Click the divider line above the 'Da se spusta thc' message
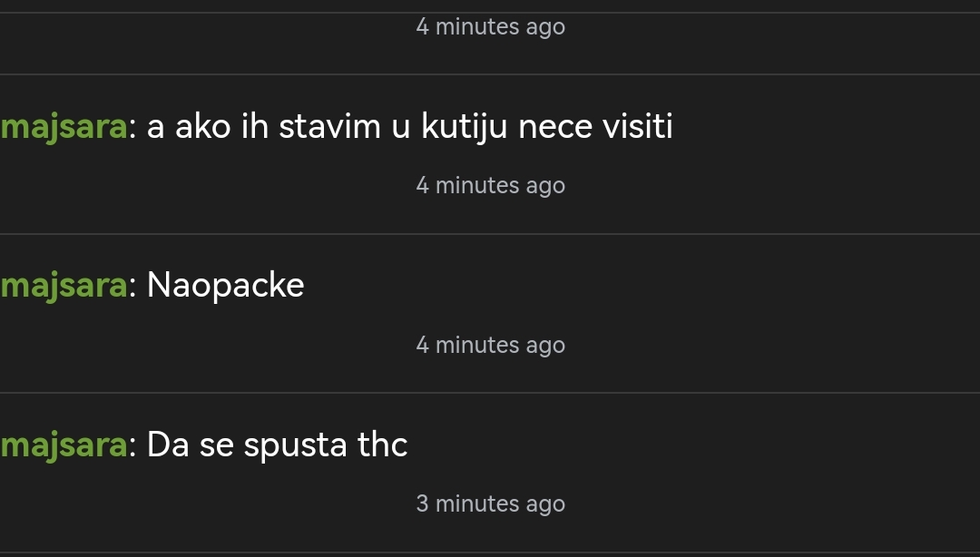This screenshot has height=557, width=980. tap(490, 393)
